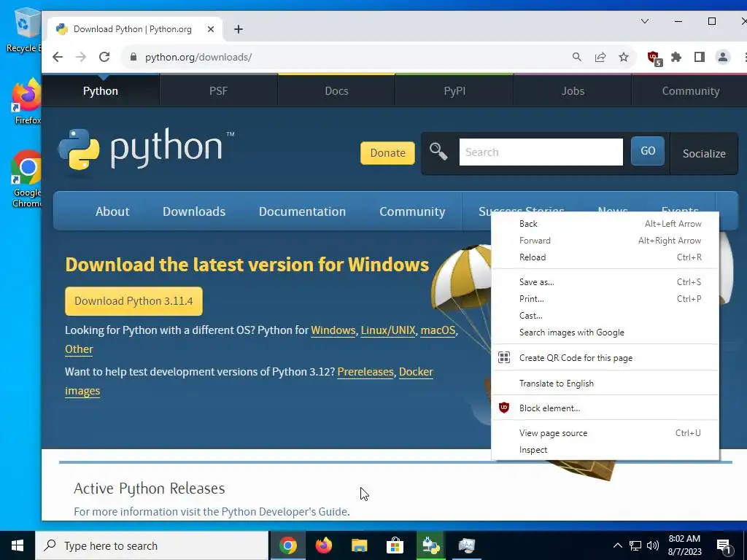The height and width of the screenshot is (560, 747).
Task: Open the About navigation menu
Action: tap(112, 211)
